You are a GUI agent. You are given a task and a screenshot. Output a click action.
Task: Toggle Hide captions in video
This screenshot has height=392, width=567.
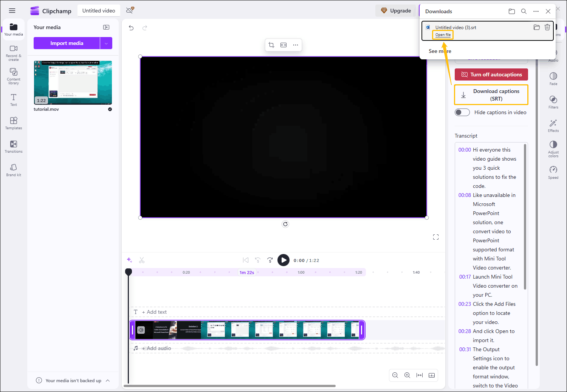coord(462,112)
